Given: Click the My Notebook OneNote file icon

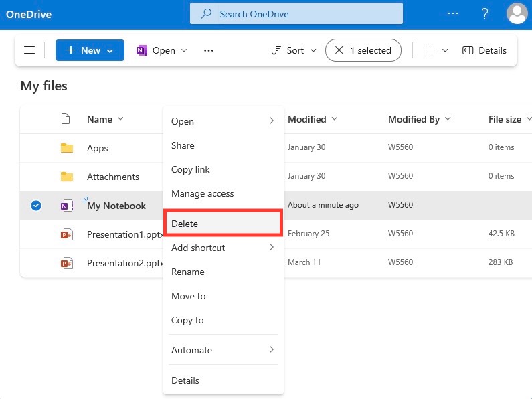Looking at the screenshot, I should point(67,206).
